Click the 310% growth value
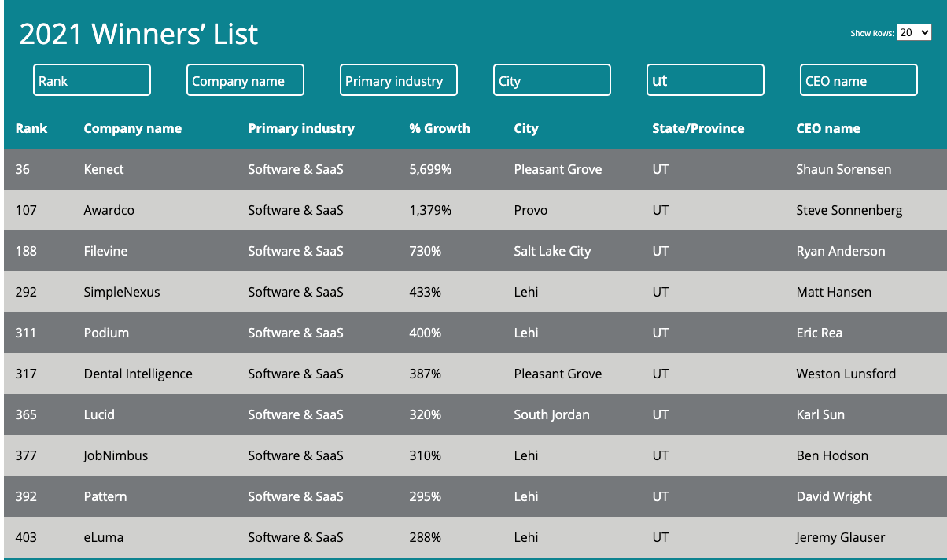 [426, 455]
